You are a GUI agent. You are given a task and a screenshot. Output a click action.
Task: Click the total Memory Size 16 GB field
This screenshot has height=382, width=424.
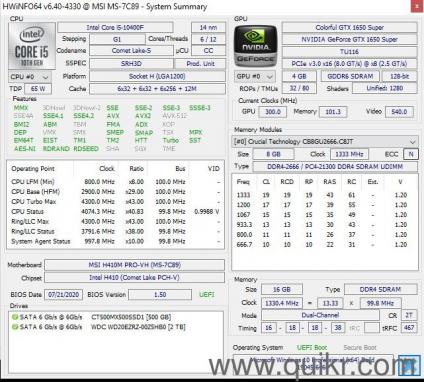click(282, 289)
